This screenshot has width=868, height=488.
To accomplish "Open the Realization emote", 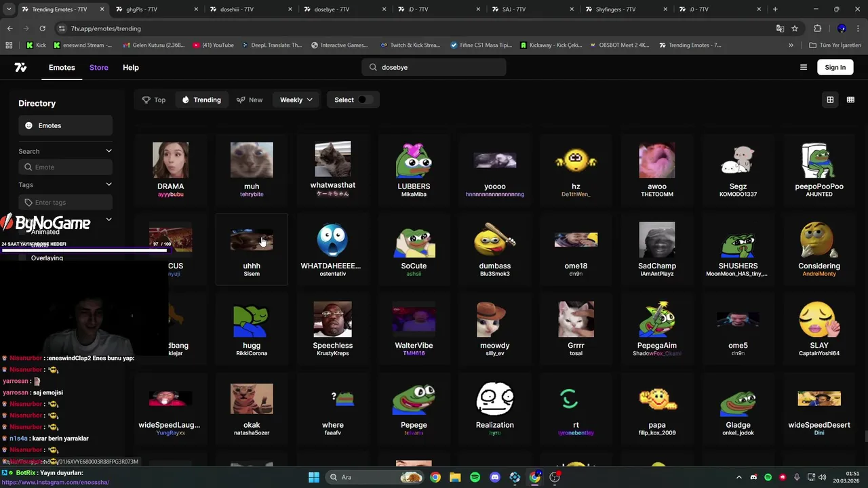I will (495, 409).
